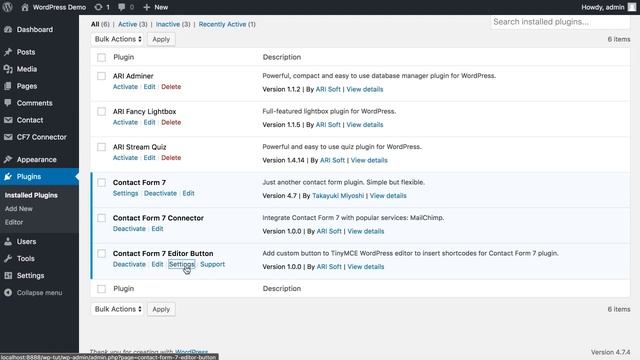View details for ARI Stream Quiz
Image resolution: width=640 pixels, height=360 pixels.
(369, 160)
